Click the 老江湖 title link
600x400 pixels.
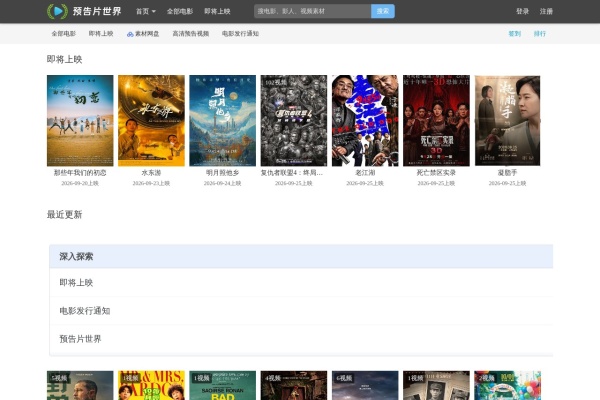pyautogui.click(x=365, y=173)
